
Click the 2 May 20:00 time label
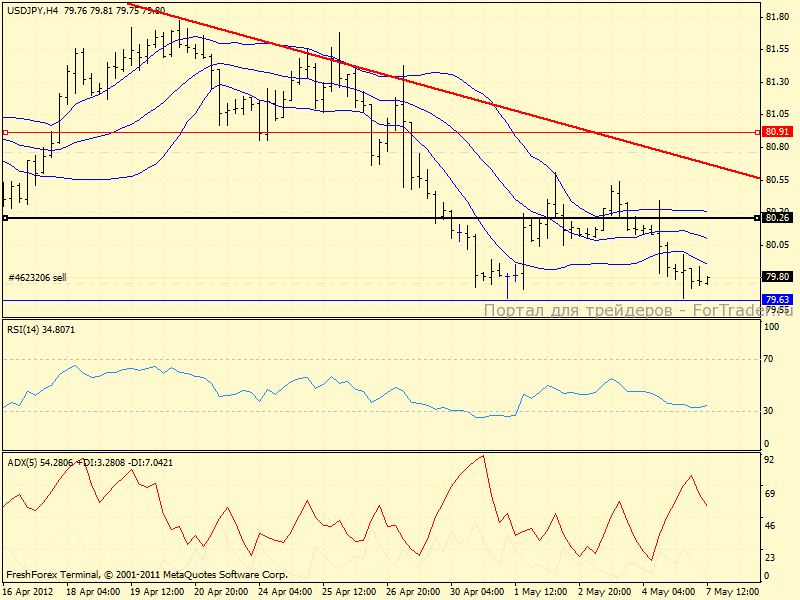click(605, 592)
